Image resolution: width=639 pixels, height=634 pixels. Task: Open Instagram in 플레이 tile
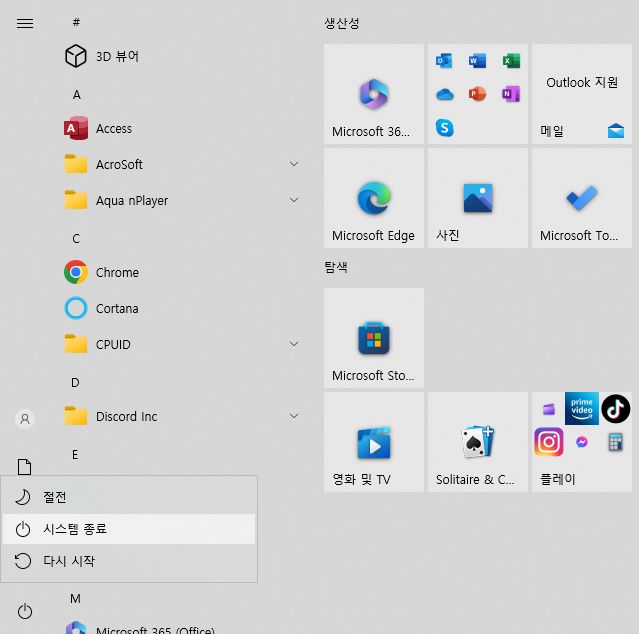coord(549,442)
